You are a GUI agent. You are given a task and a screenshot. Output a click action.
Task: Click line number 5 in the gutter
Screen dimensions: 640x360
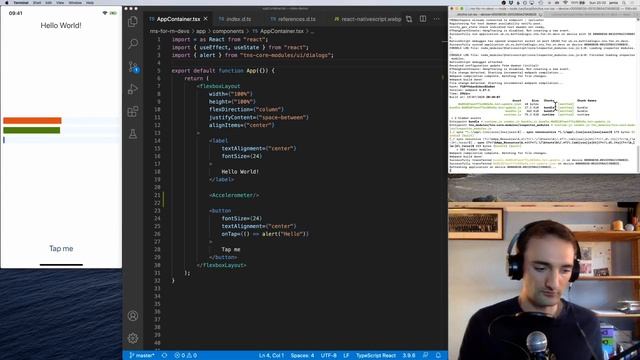click(158, 71)
